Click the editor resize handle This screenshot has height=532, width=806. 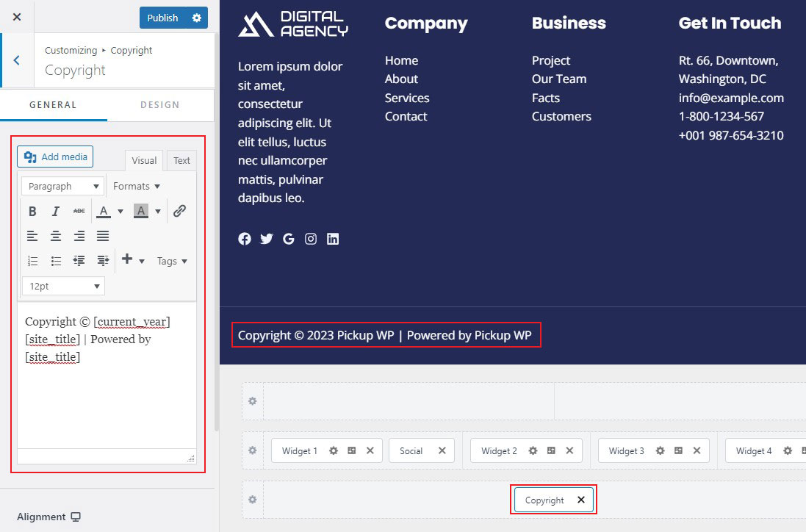click(191, 458)
